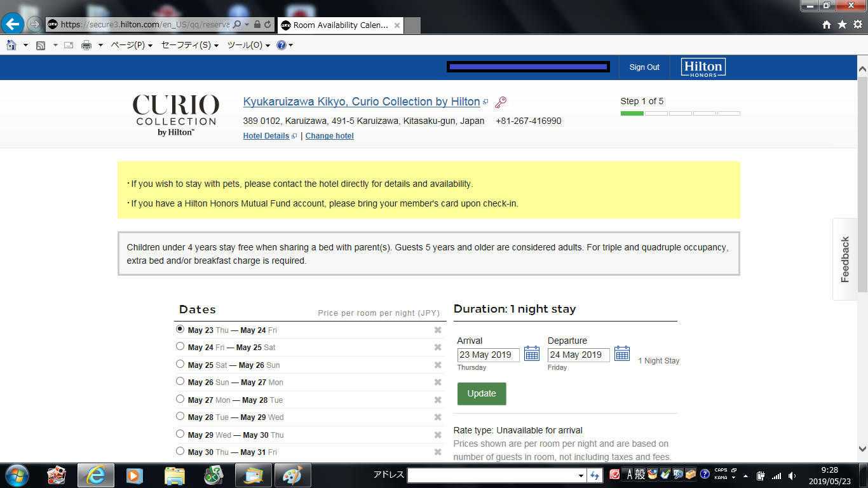This screenshot has height=488, width=868.
Task: Show hidden tray icons with up arrow
Action: [x=745, y=475]
